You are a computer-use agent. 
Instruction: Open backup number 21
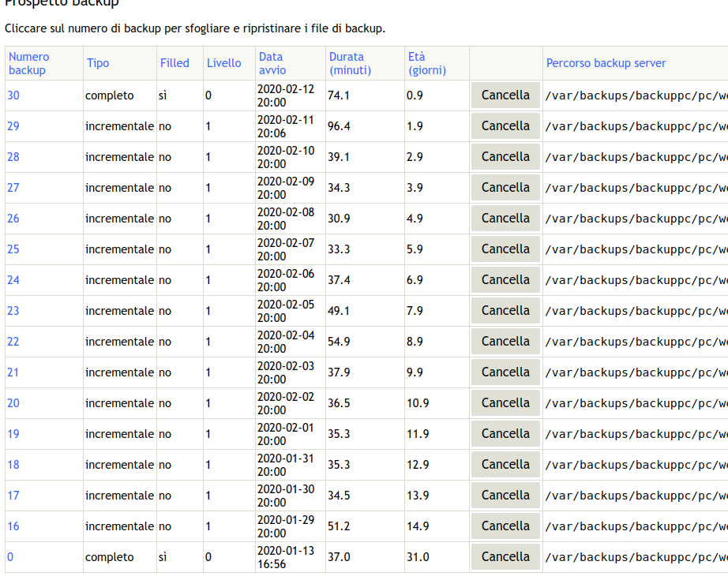[13, 372]
